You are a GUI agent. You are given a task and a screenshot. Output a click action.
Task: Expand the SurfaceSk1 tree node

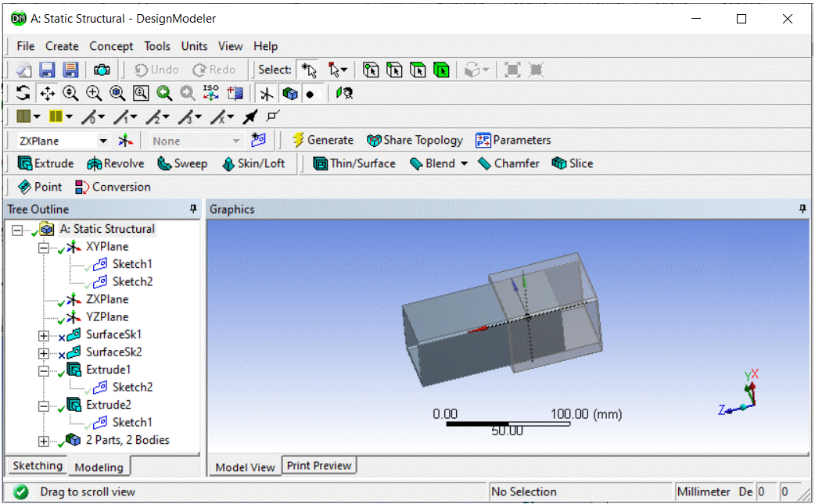click(x=44, y=336)
